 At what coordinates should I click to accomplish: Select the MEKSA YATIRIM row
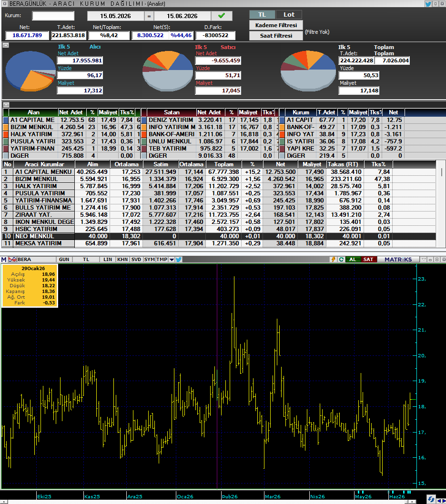click(219, 243)
